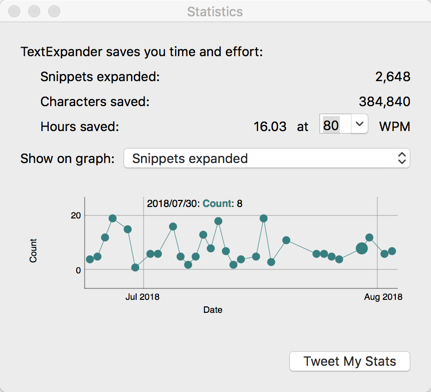This screenshot has height=392, width=431.
Task: Click the last data point on the graph
Action: 392,251
